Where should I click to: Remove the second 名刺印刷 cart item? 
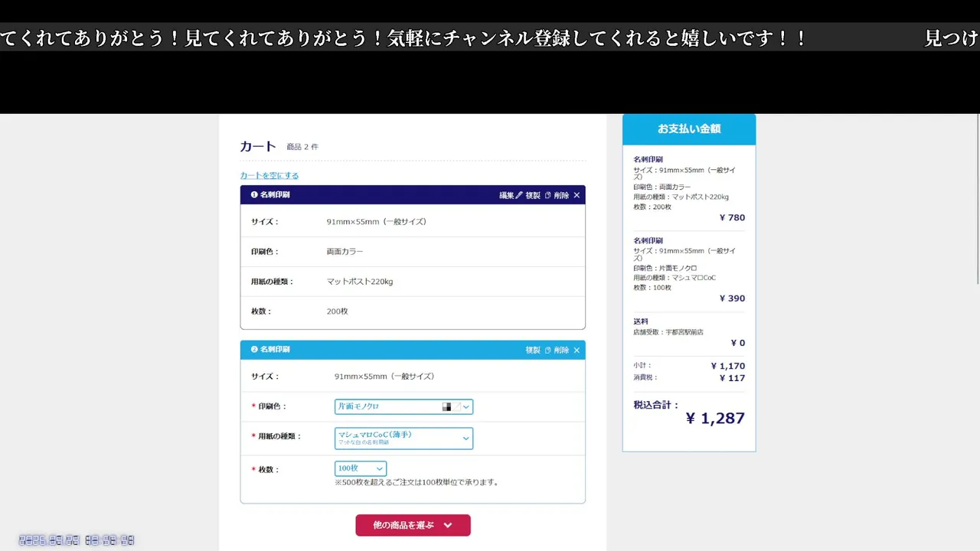coord(567,350)
